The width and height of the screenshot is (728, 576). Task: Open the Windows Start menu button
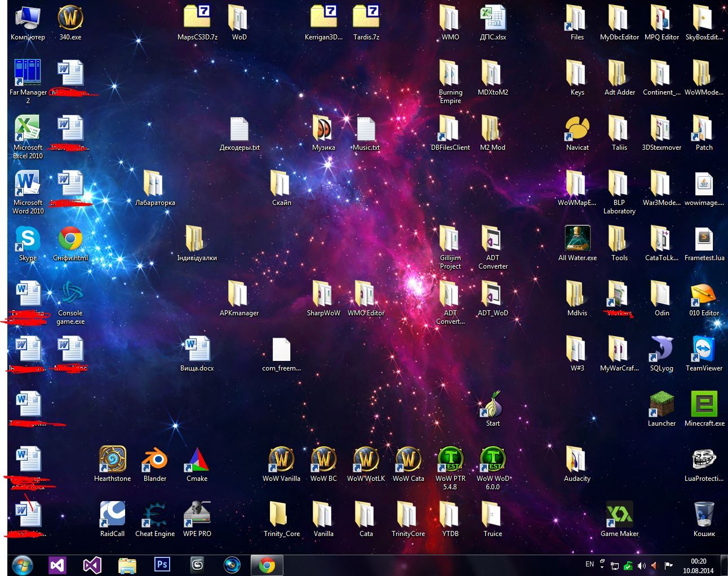22,565
